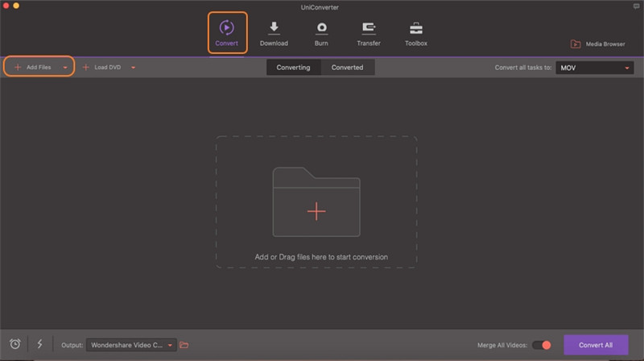
Task: Open the Output location dropdown
Action: coord(131,345)
